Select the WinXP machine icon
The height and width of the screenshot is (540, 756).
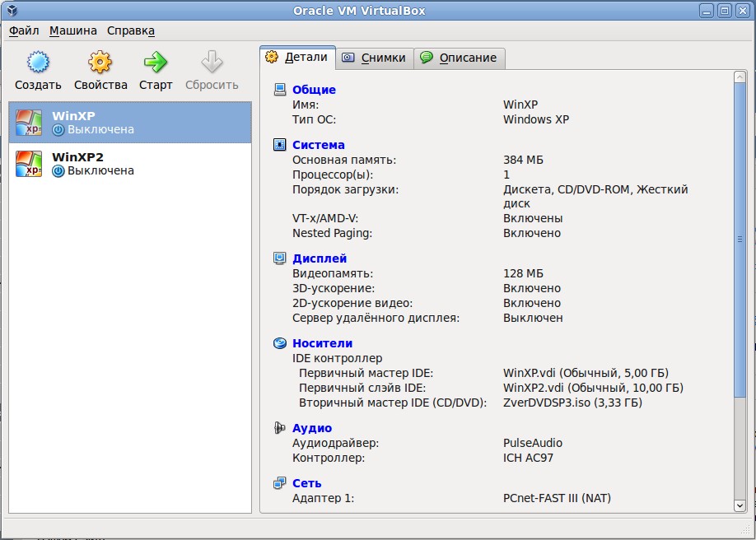tap(29, 123)
